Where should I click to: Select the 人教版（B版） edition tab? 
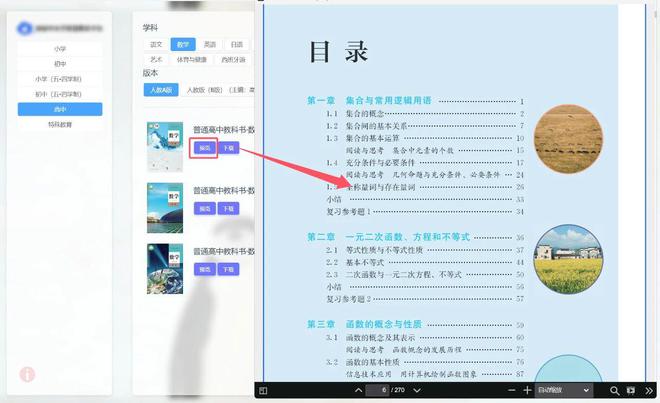tap(204, 90)
